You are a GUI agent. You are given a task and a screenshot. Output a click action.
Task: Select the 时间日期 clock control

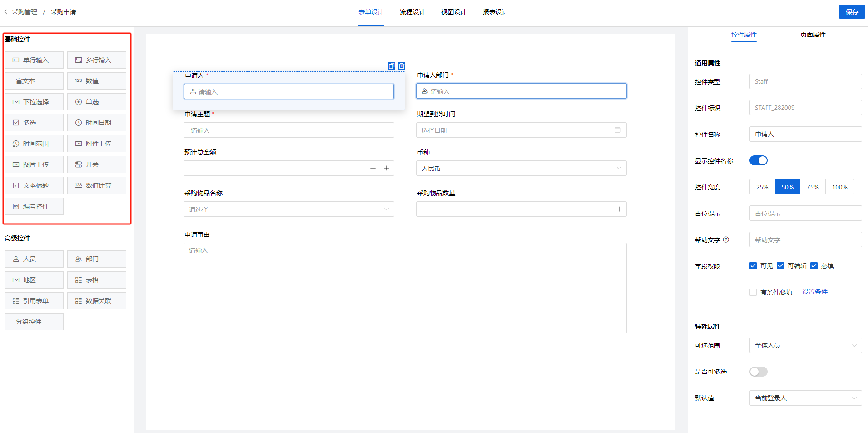pyautogui.click(x=97, y=123)
